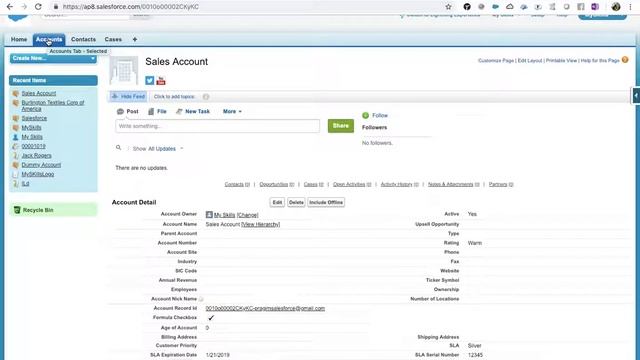The image size is (640, 360).
Task: Click the site lock icon in address bar
Action: (x=56, y=7)
